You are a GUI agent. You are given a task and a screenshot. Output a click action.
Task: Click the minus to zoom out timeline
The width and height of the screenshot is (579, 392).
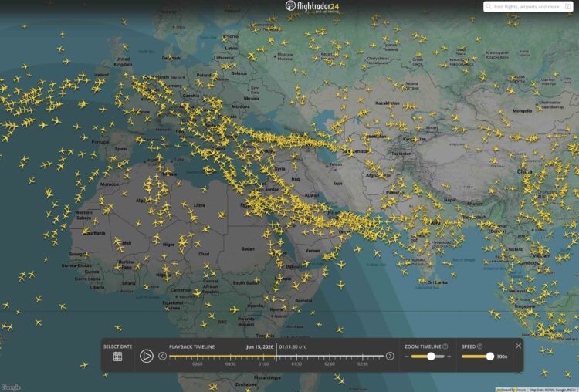tap(407, 357)
